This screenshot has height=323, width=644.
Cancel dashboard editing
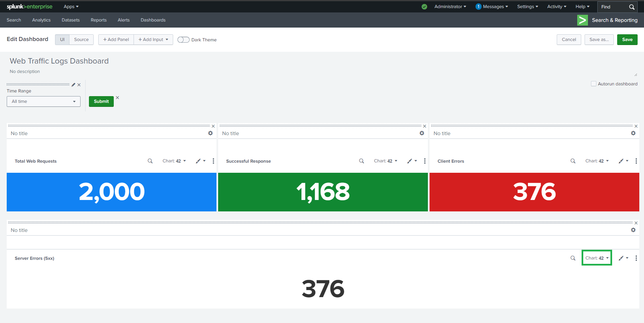[x=569, y=40]
